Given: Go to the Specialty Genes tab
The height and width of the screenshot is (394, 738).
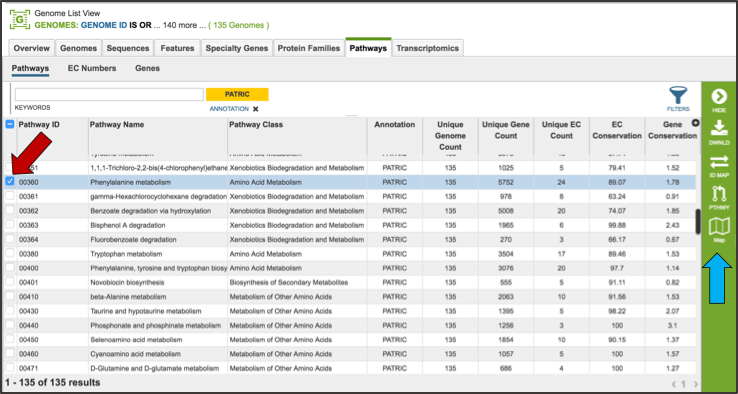Looking at the screenshot, I should 237,48.
